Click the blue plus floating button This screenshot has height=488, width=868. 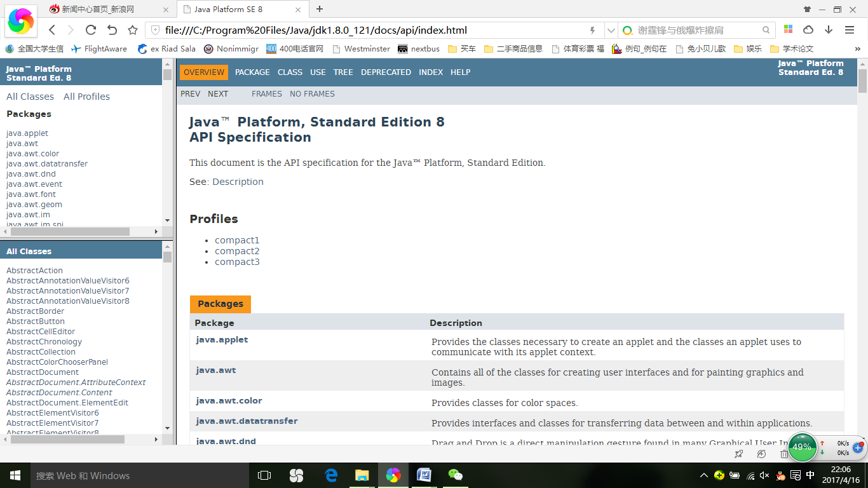tap(857, 447)
